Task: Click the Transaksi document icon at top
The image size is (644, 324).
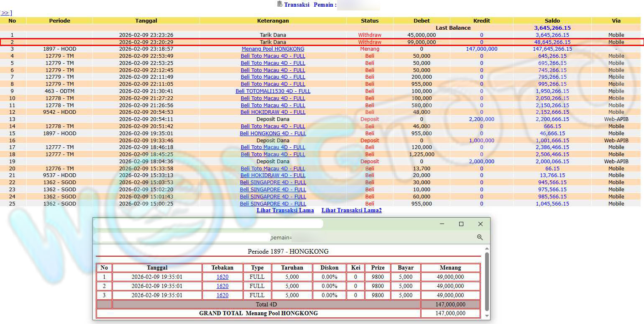Action: pyautogui.click(x=280, y=4)
